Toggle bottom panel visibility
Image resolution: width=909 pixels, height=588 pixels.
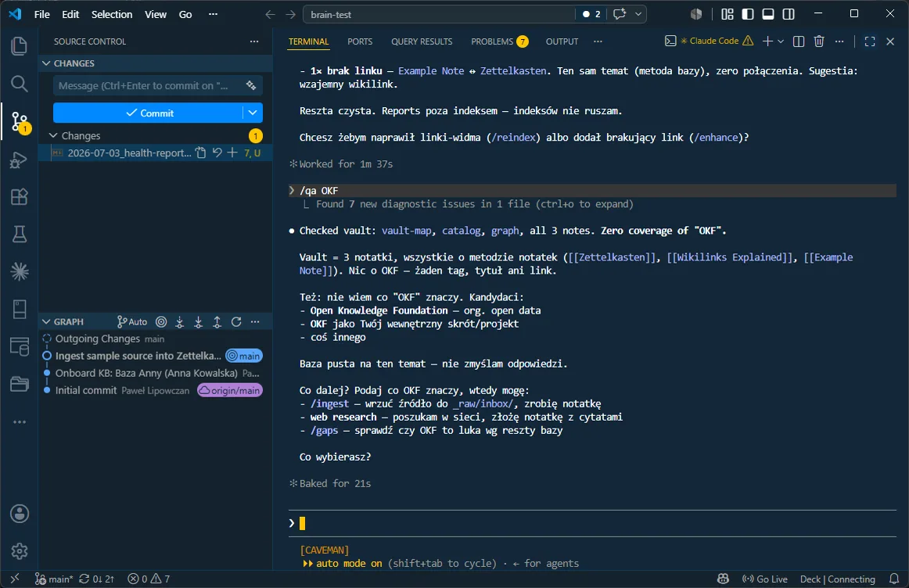(768, 14)
